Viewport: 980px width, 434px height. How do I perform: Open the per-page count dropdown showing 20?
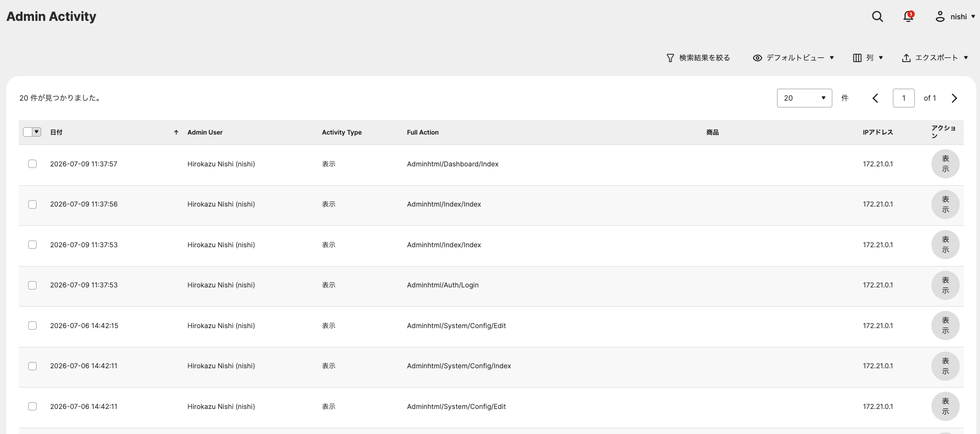[x=804, y=98]
